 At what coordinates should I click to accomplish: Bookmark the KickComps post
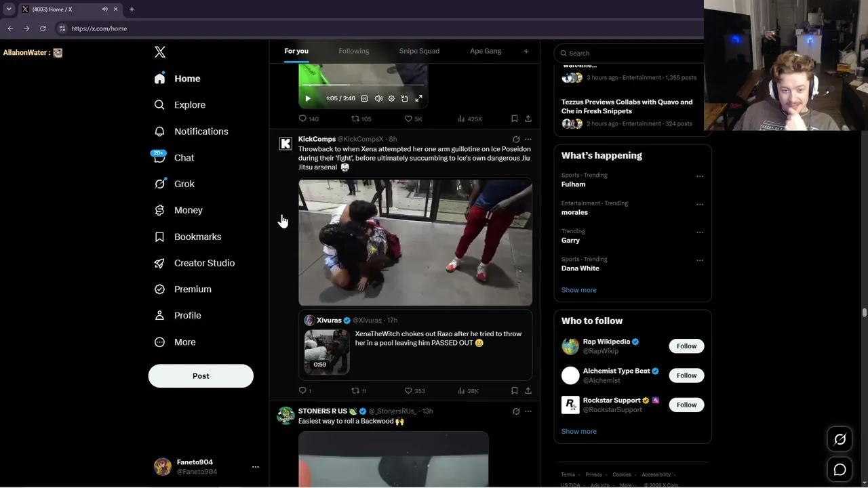point(515,390)
